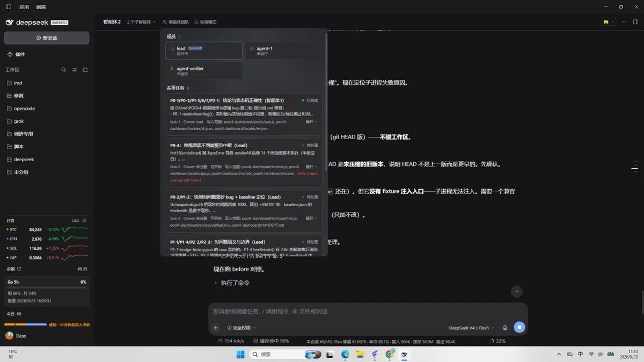This screenshot has height=362, width=644.
Task: Click the deepseek whale logo
Action: [9, 23]
